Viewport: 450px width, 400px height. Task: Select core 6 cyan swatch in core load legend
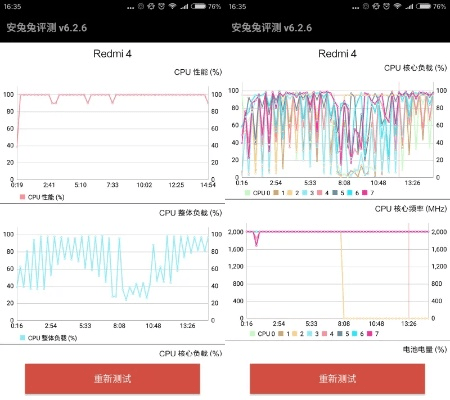pos(349,193)
